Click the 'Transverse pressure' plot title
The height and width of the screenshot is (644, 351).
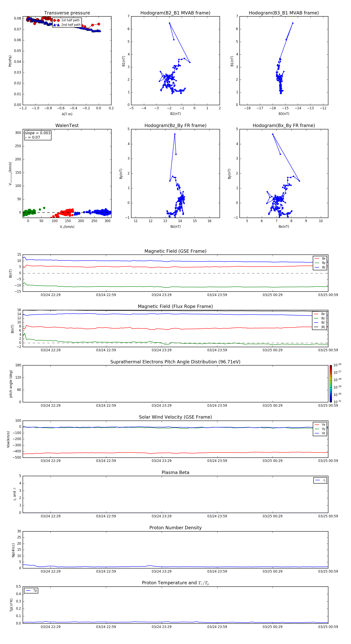[x=67, y=13]
